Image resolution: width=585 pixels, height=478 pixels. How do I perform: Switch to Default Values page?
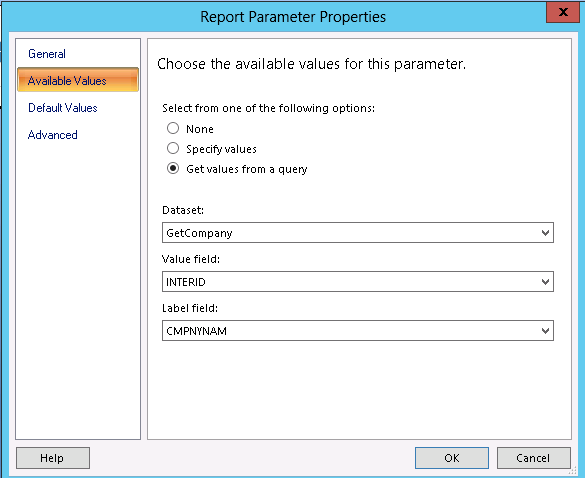click(63, 108)
